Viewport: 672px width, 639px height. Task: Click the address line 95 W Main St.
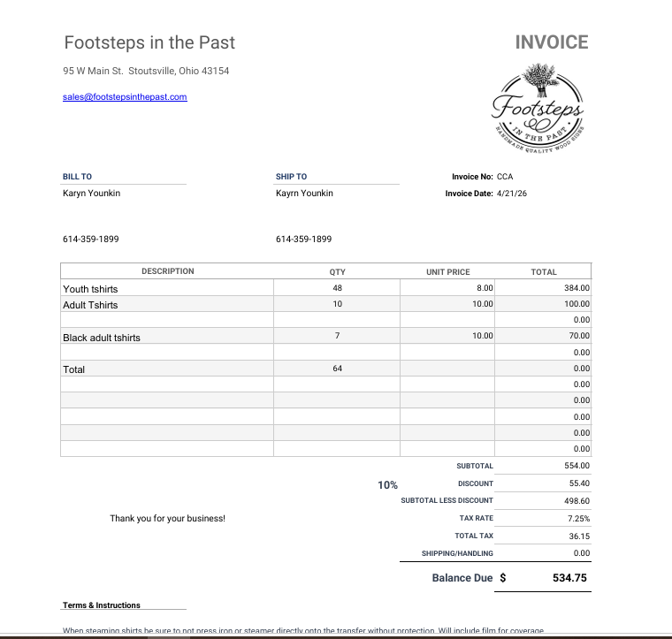[146, 71]
